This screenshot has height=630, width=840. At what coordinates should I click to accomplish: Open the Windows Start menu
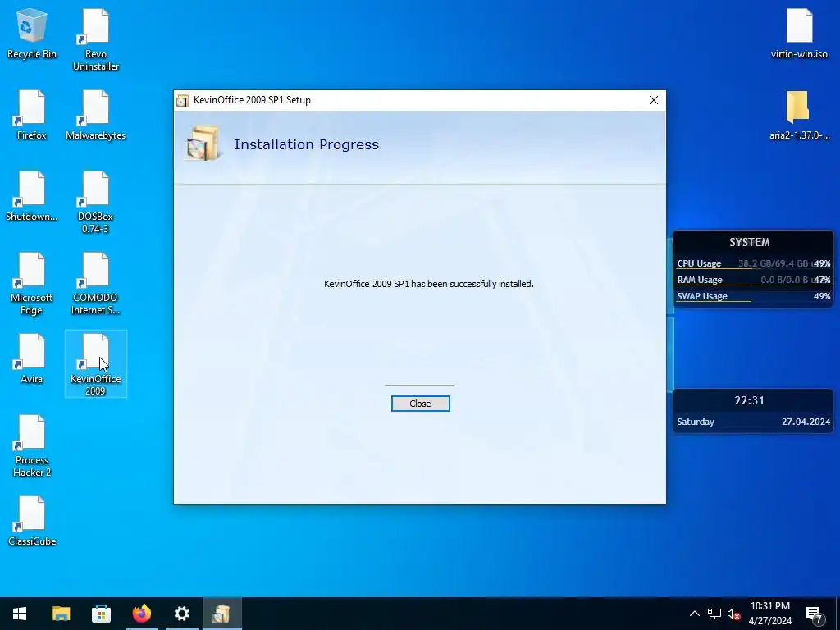click(x=20, y=614)
